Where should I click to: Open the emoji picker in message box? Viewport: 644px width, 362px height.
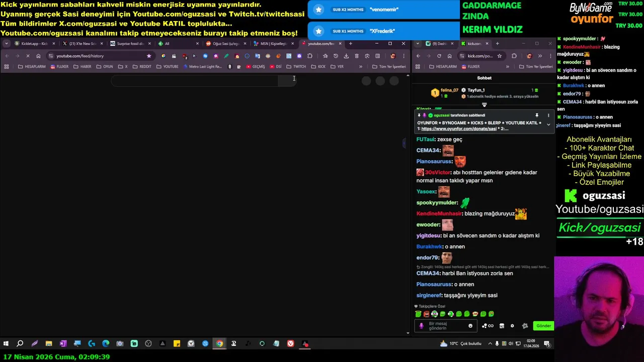coord(470,326)
